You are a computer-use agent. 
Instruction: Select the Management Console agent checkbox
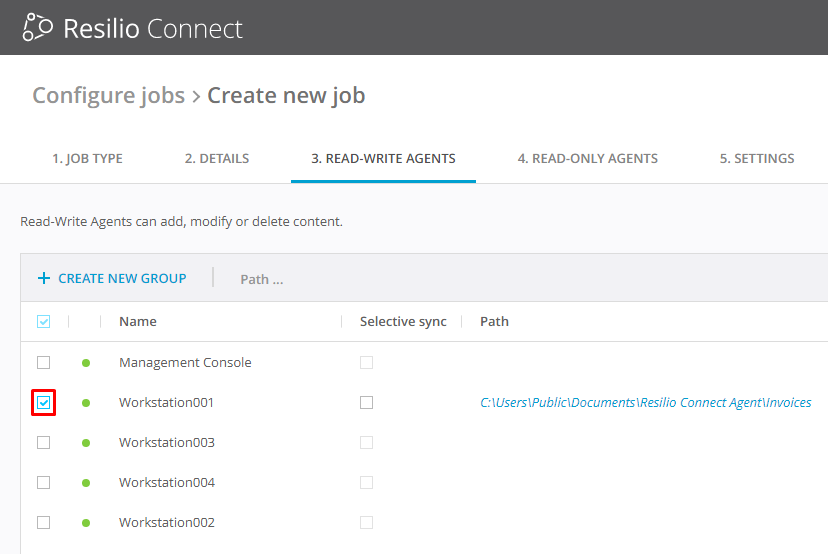point(43,362)
